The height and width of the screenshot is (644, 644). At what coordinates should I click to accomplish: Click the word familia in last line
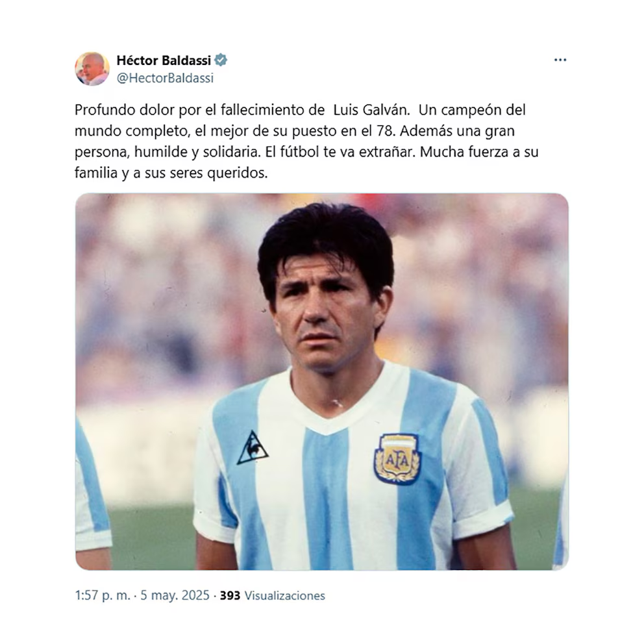click(96, 173)
